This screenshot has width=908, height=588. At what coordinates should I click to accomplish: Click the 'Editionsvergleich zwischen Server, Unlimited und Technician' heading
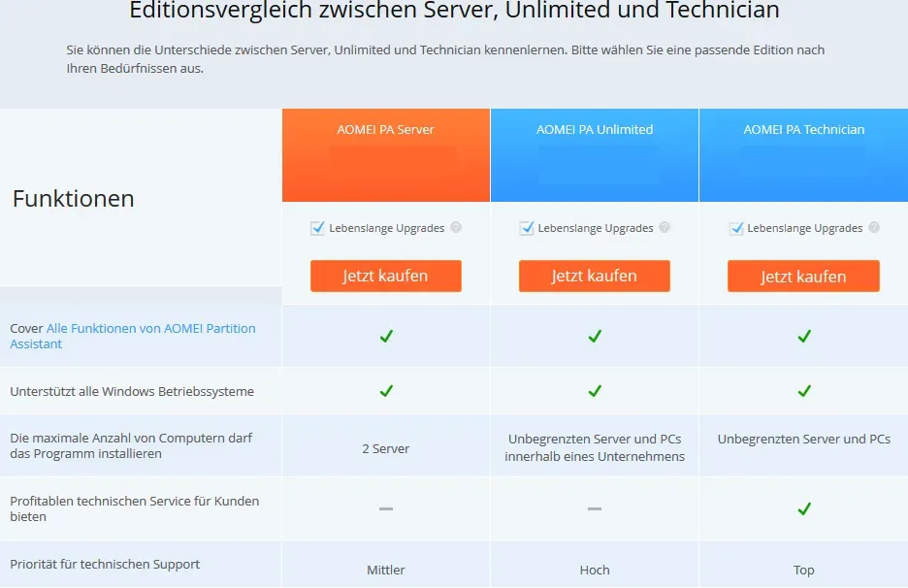pos(454,10)
